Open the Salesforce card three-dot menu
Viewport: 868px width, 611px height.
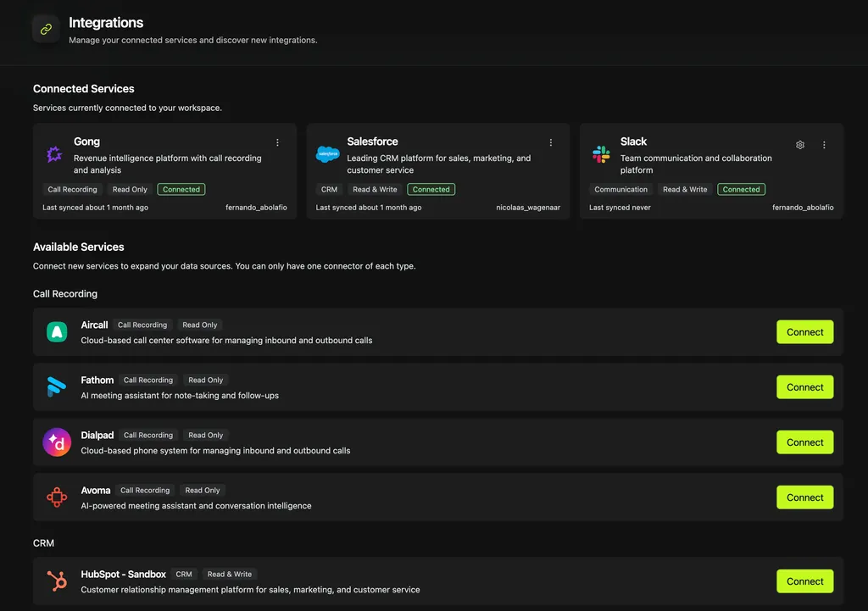[551, 143]
